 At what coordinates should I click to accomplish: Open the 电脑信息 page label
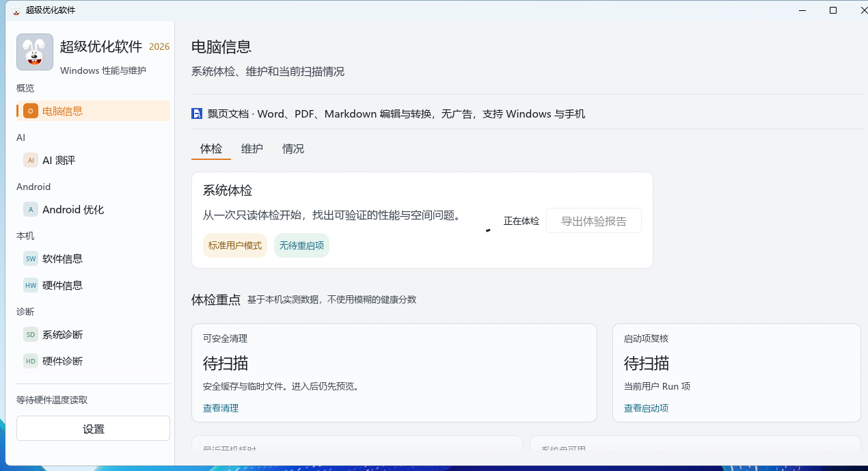[x=62, y=111]
